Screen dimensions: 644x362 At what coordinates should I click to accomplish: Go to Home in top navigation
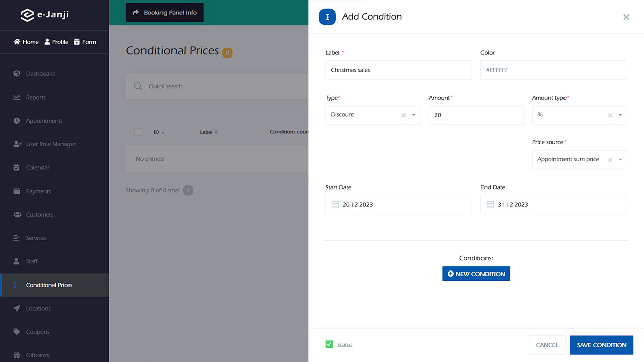(26, 42)
